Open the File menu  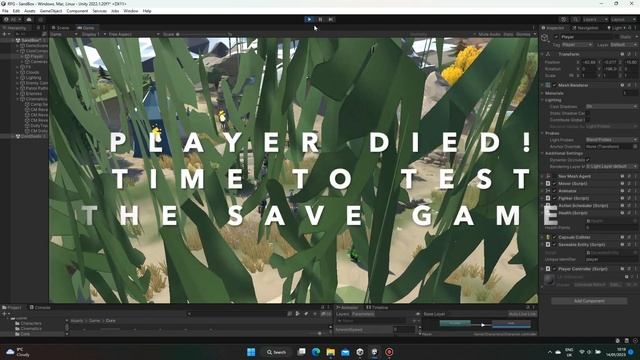click(x=5, y=11)
